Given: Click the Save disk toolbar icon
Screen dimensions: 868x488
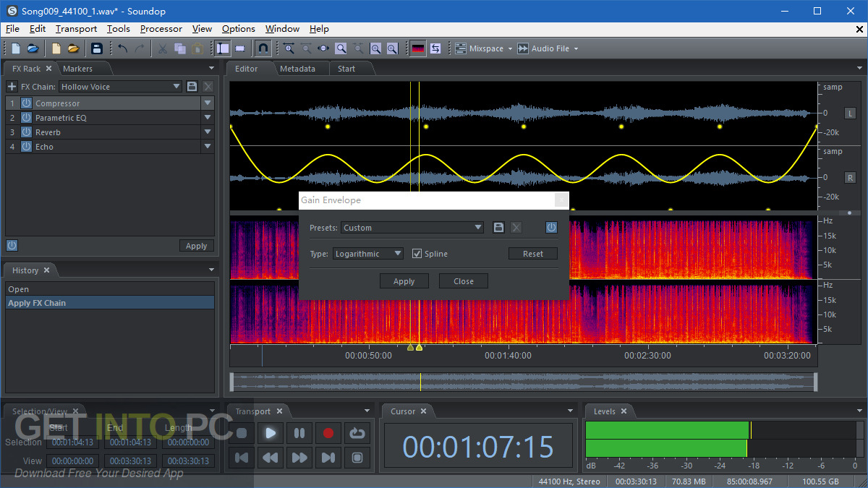Looking at the screenshot, I should click(x=96, y=48).
